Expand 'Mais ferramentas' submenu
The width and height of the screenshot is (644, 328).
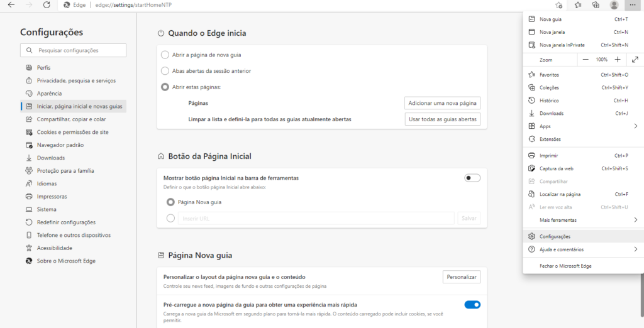[636, 220]
